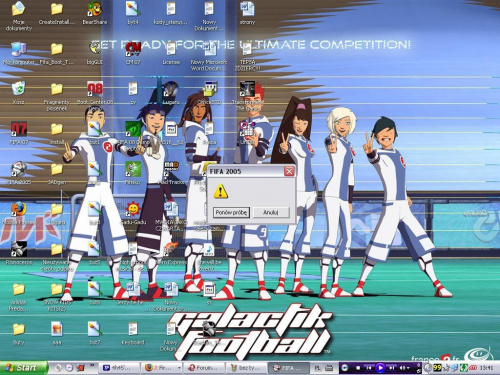The width and height of the screenshot is (500, 375).
Task: Click play on the taskbar media player
Action: [x=380, y=368]
